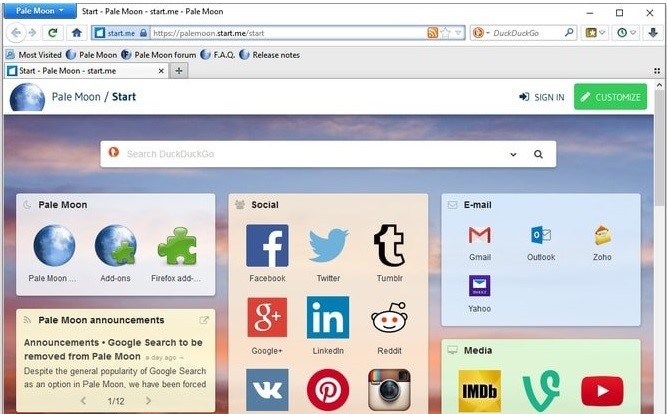
Task: Click the Media widget title
Action: click(x=478, y=350)
